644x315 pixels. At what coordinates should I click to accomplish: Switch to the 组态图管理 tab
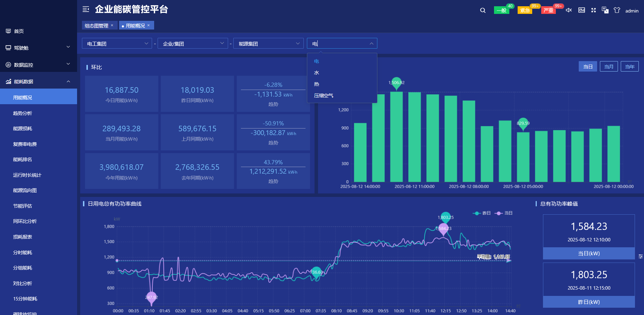coord(97,26)
